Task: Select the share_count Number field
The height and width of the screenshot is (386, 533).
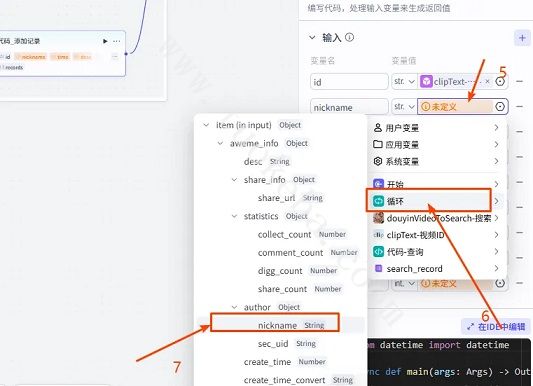Action: 299,289
